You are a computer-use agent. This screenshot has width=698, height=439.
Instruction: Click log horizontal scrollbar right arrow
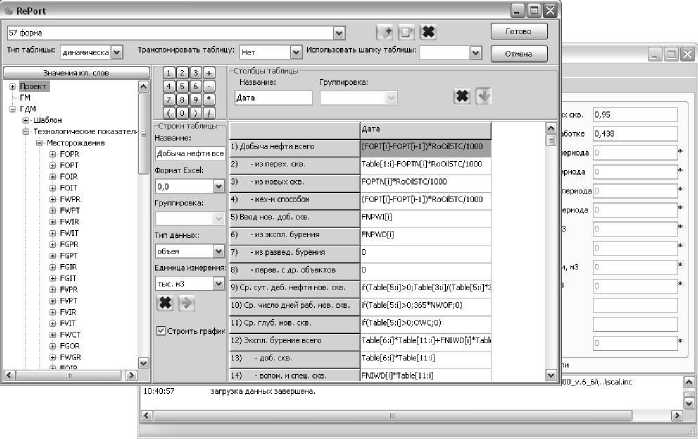click(677, 415)
